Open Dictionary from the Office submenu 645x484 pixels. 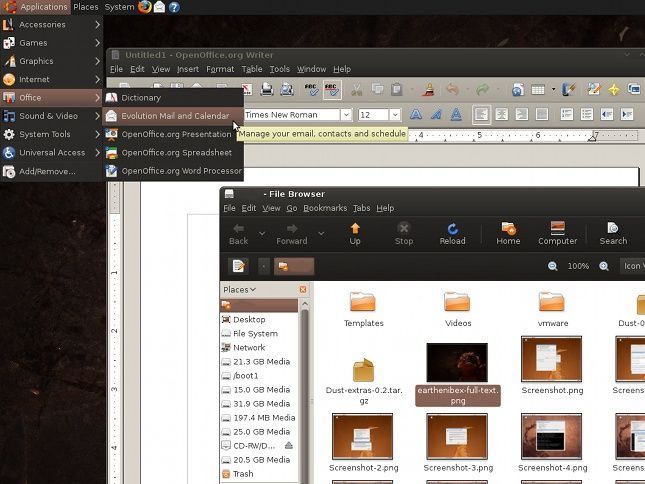[173, 97]
